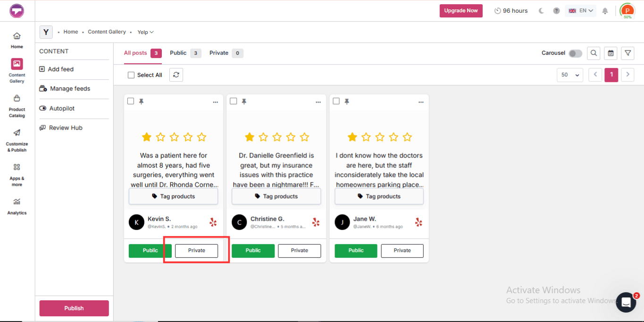Open three-dot menu on Christine G.'s post

click(x=318, y=102)
